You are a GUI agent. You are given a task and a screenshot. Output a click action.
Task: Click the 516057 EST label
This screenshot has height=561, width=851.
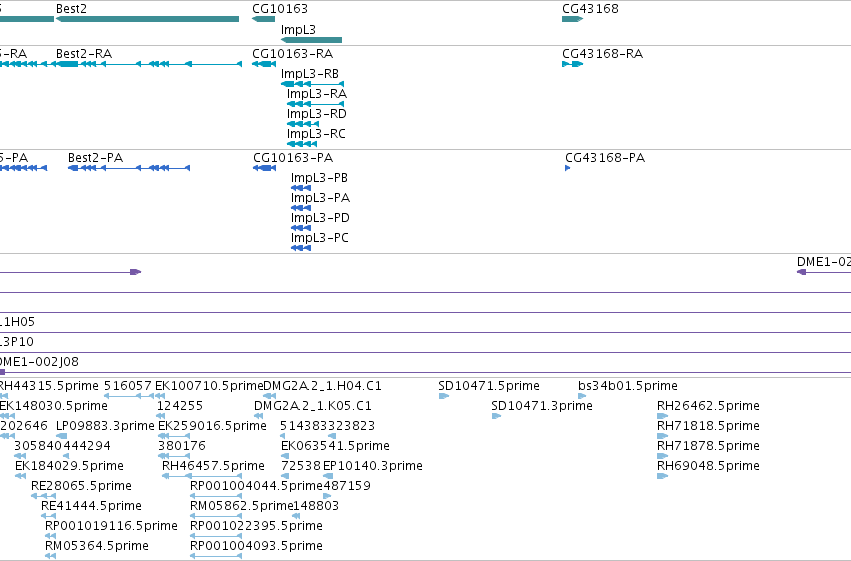pyautogui.click(x=128, y=386)
